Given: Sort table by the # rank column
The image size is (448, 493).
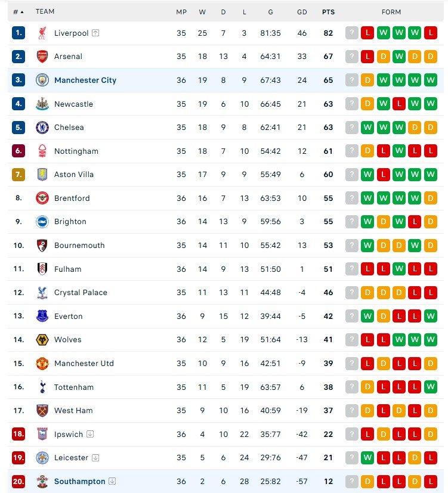Looking at the screenshot, I should point(18,12).
